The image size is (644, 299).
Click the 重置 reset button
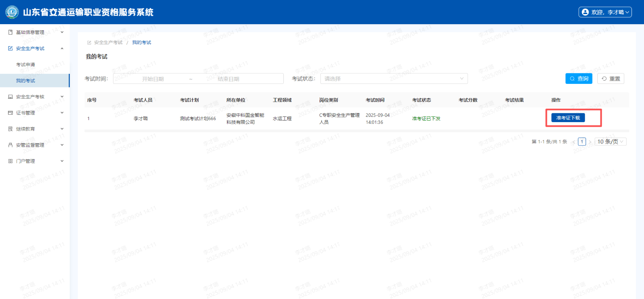(611, 79)
